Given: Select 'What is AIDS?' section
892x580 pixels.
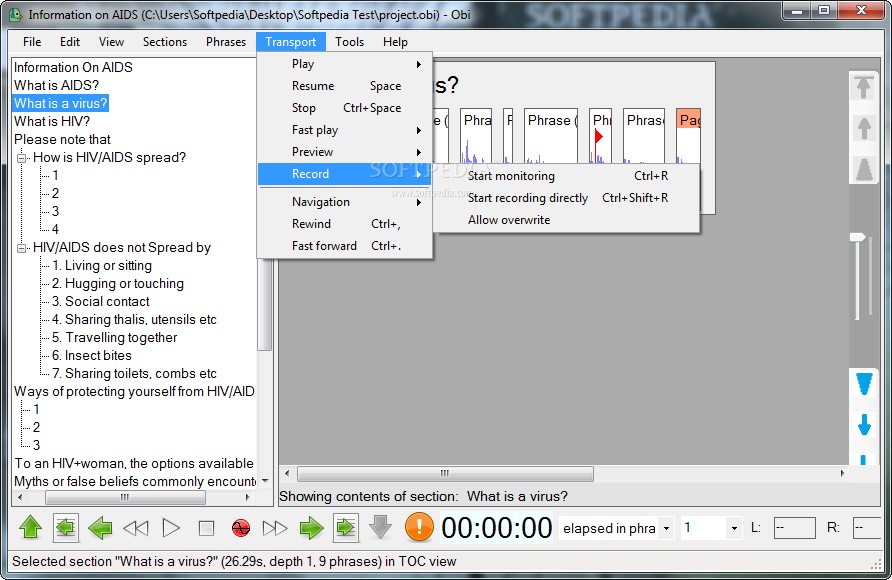Looking at the screenshot, I should [x=56, y=85].
